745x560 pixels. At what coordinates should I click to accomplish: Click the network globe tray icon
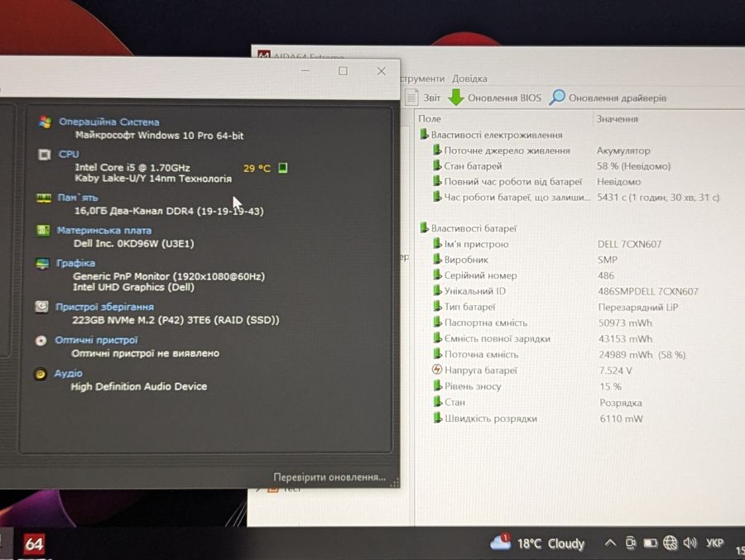pyautogui.click(x=670, y=543)
